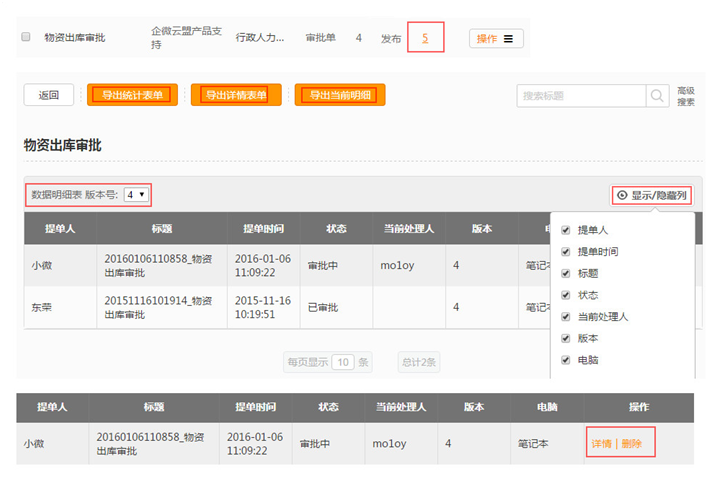Toggle checkbox beside 物资出库审批 row

pyautogui.click(x=26, y=38)
